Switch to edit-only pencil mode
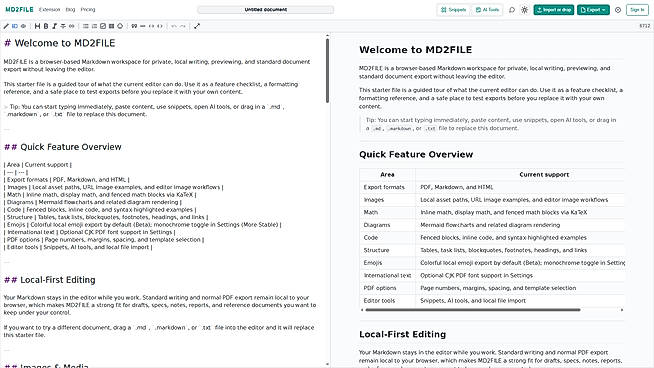The width and height of the screenshot is (654, 368). (x=6, y=26)
